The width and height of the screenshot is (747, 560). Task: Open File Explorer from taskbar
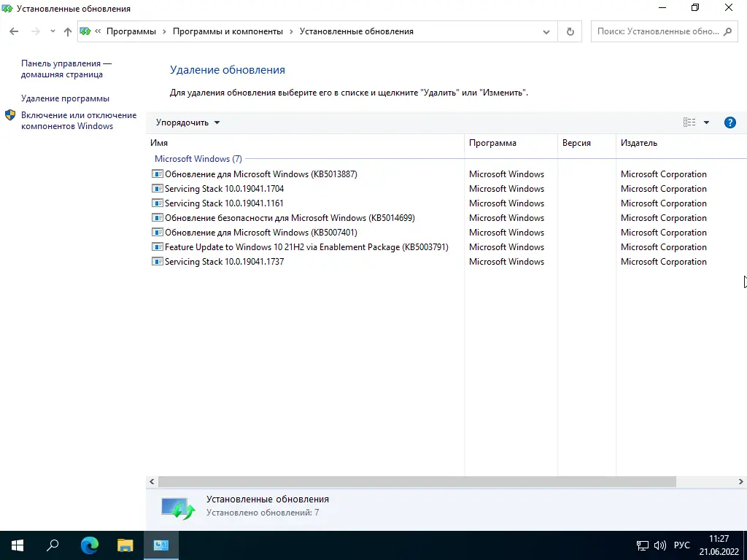[x=125, y=545]
